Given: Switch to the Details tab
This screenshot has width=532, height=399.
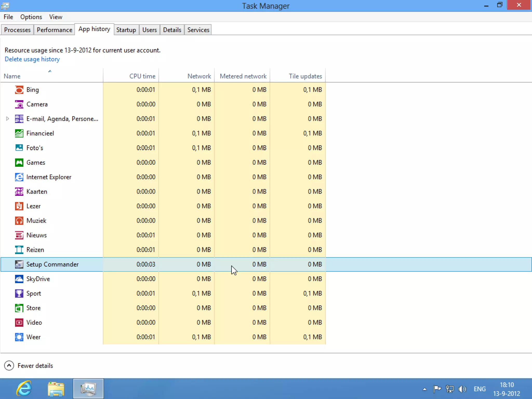Looking at the screenshot, I should point(172,30).
